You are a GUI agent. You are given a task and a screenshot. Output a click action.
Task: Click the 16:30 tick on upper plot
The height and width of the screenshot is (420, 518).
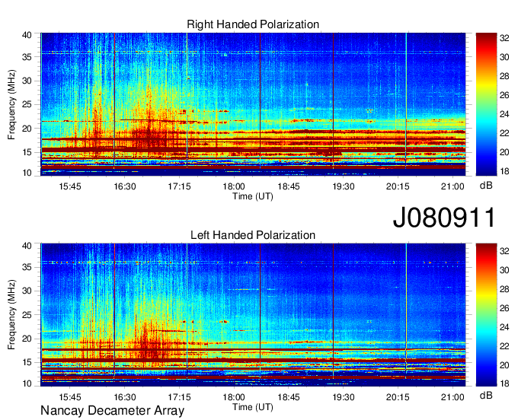[x=124, y=186]
